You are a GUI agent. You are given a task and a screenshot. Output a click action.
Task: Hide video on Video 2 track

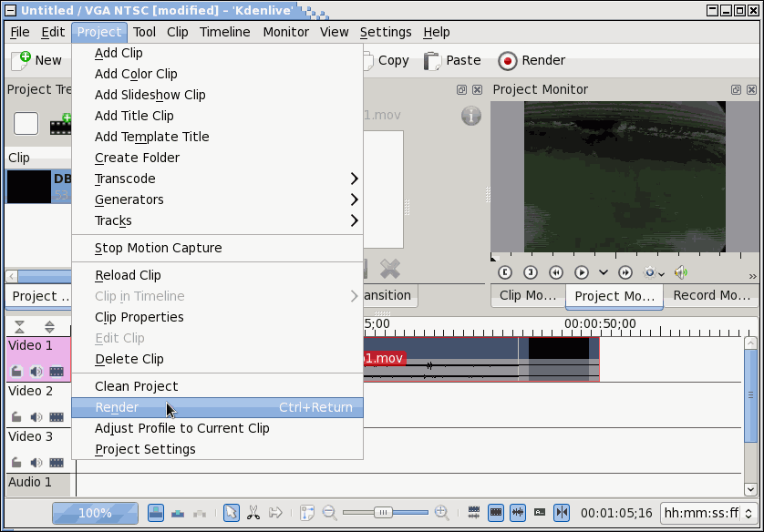pyautogui.click(x=57, y=417)
